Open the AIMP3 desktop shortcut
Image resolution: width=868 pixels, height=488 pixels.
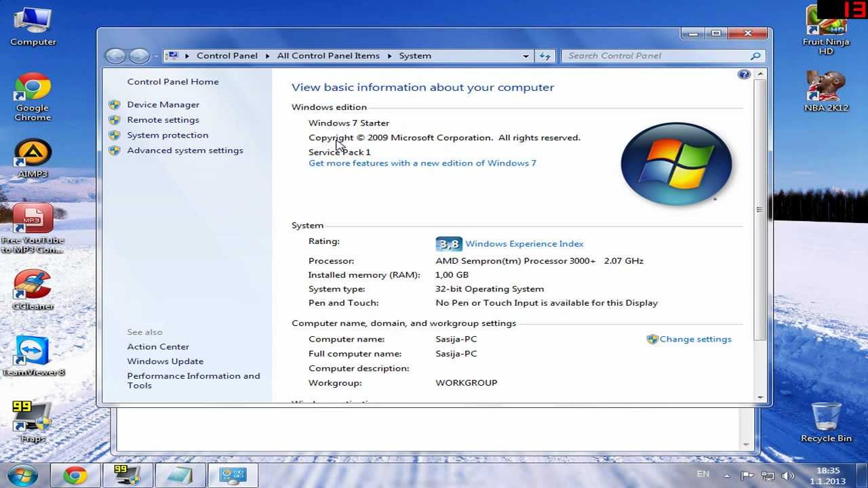(33, 159)
